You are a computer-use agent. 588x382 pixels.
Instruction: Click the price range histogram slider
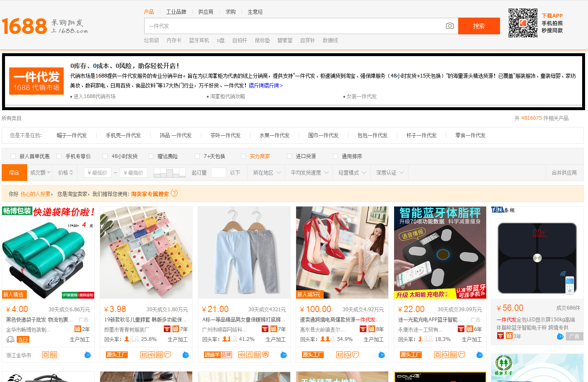point(170,172)
